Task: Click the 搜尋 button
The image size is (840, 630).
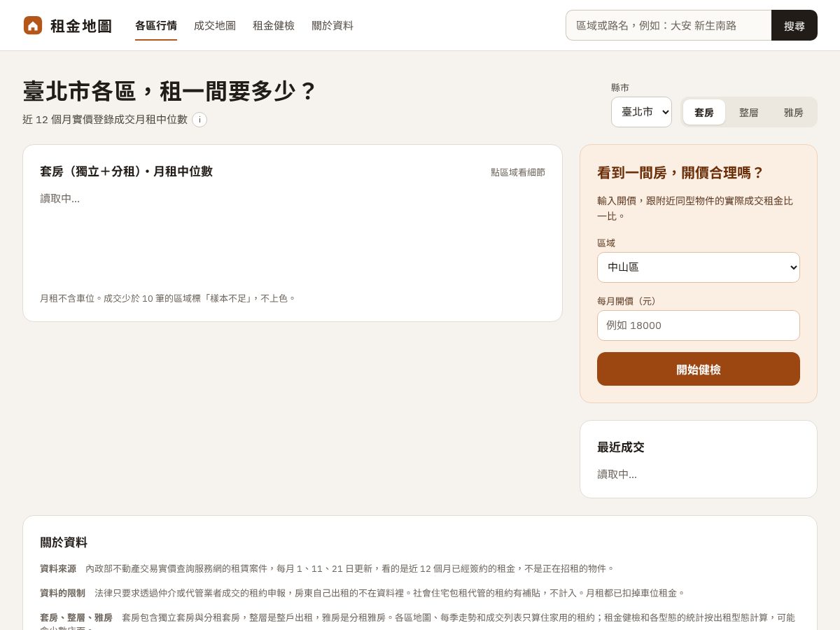Action: click(794, 25)
